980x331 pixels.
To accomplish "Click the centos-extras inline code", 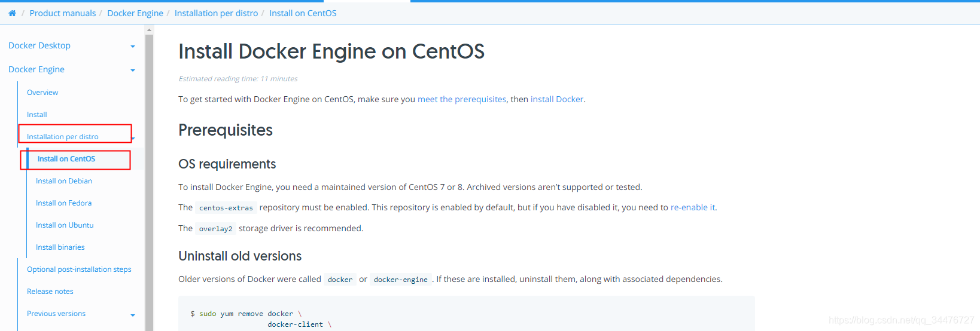I will click(x=226, y=208).
